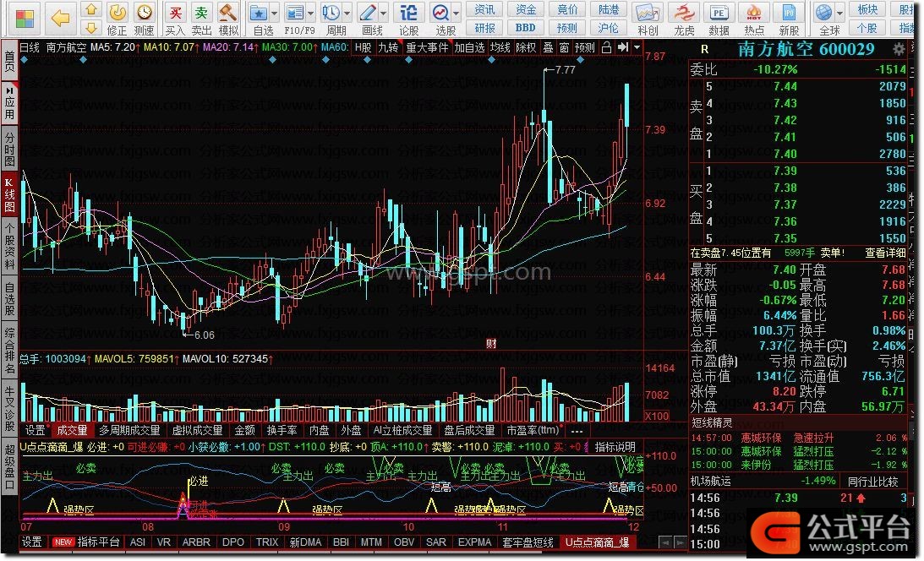
Task: Expand the 全球 dropdown arrow
Action: (x=839, y=13)
